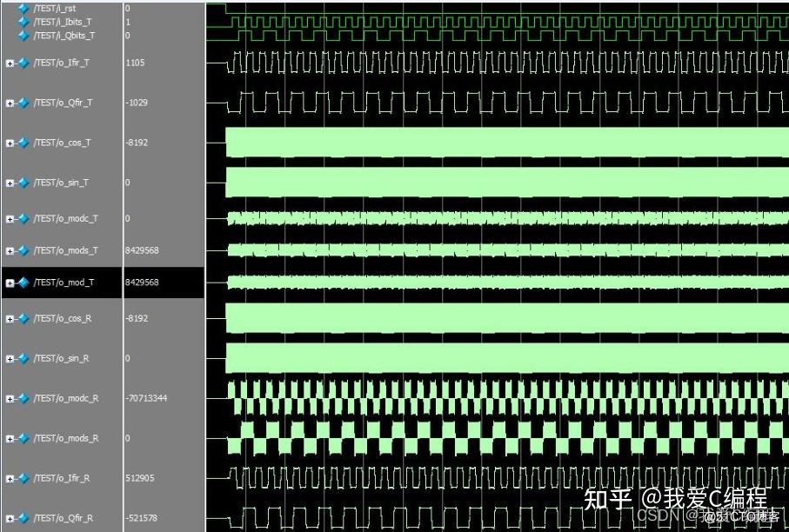Expand the o_modc_R signal bus
This screenshot has height=532, width=789.
[10, 399]
